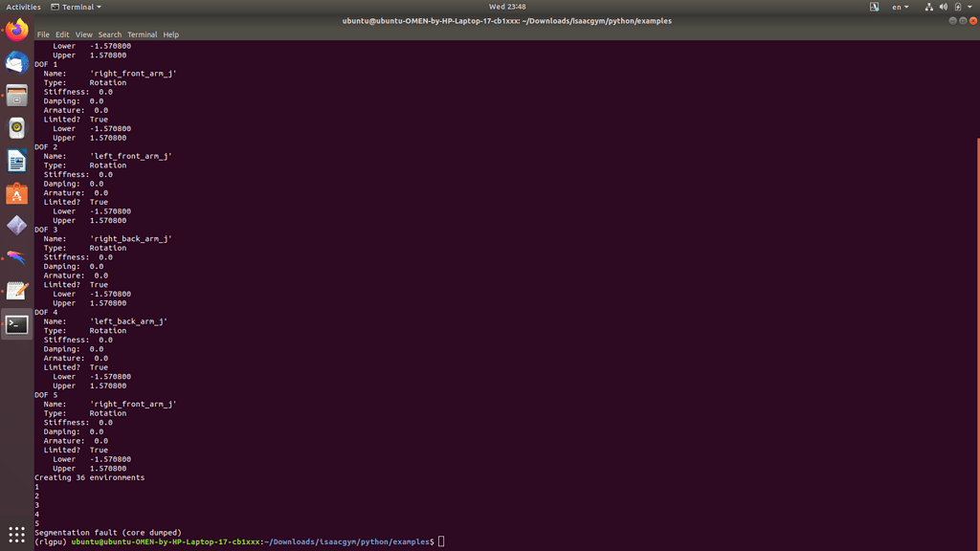Click the volume icon in the top bar
Screen dimensions: 980x551
944,7
